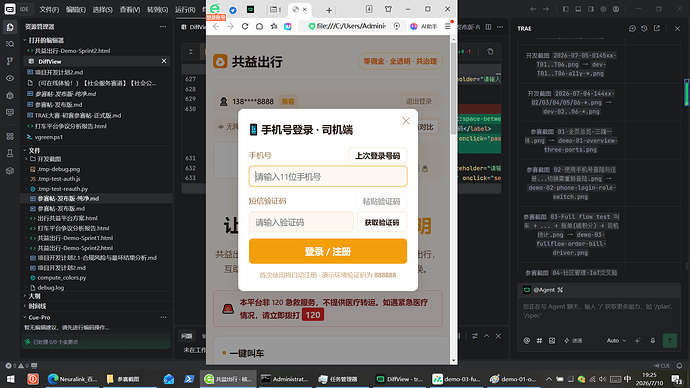
Task: Collapse the bottom panel using the up chevron
Action: pos(487,336)
